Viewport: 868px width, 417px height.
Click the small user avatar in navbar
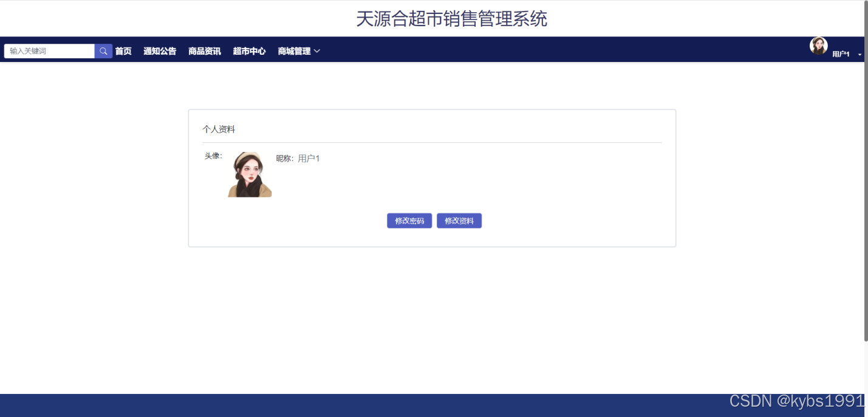click(x=819, y=46)
